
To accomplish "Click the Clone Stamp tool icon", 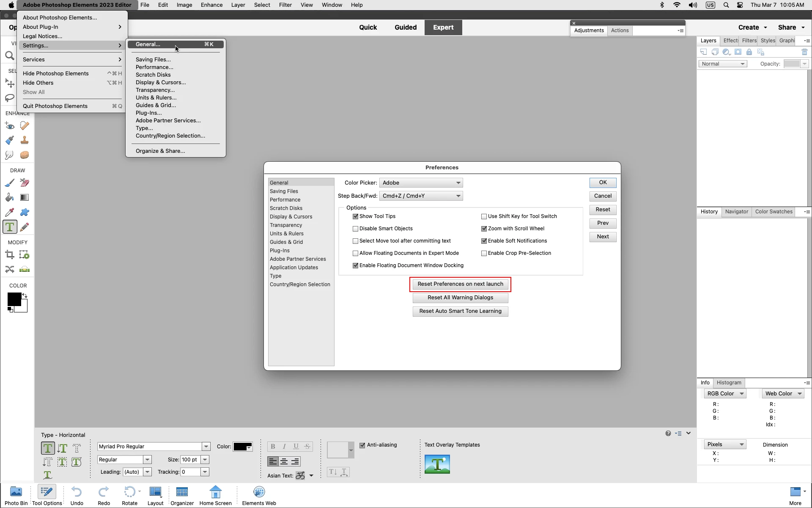I will [25, 140].
